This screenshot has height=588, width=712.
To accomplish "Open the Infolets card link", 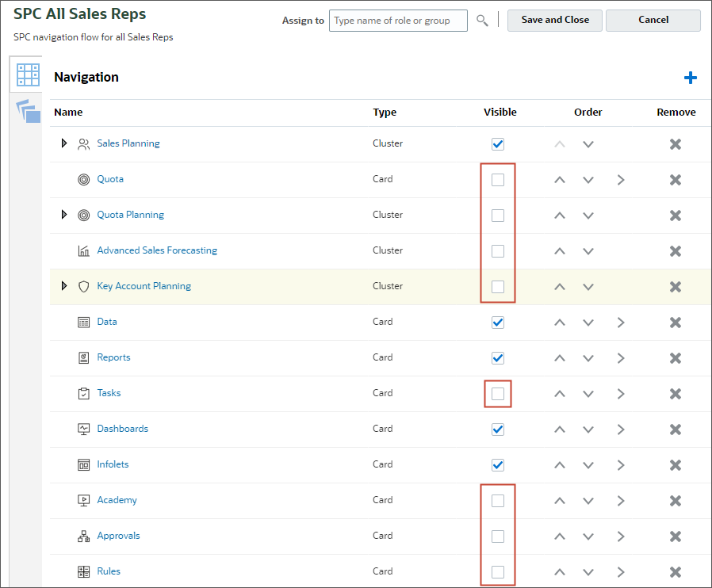I will tap(113, 464).
